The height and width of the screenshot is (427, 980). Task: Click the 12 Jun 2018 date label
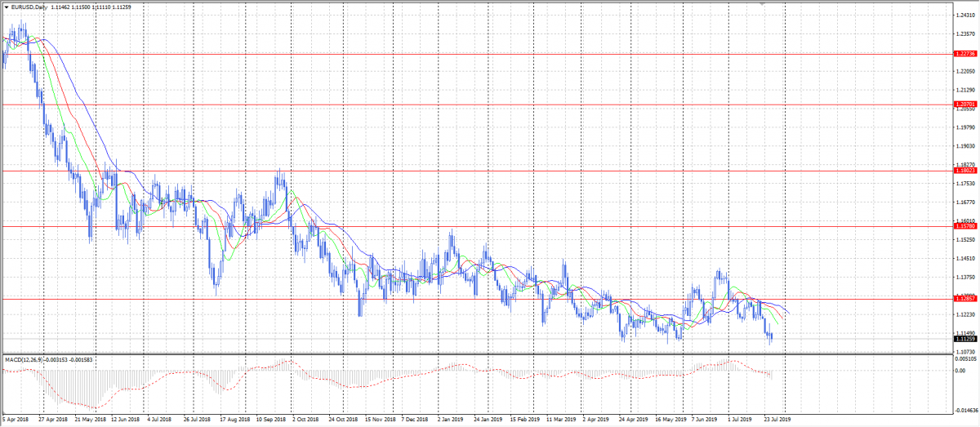coord(125,420)
